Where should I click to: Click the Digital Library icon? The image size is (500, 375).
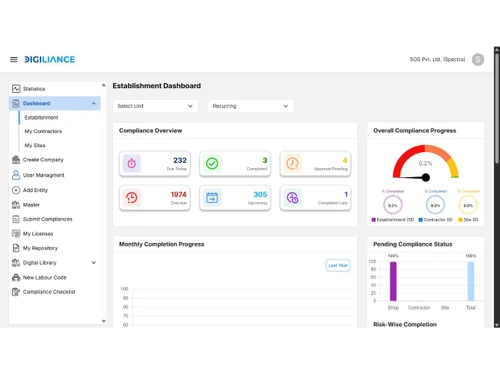(x=16, y=263)
